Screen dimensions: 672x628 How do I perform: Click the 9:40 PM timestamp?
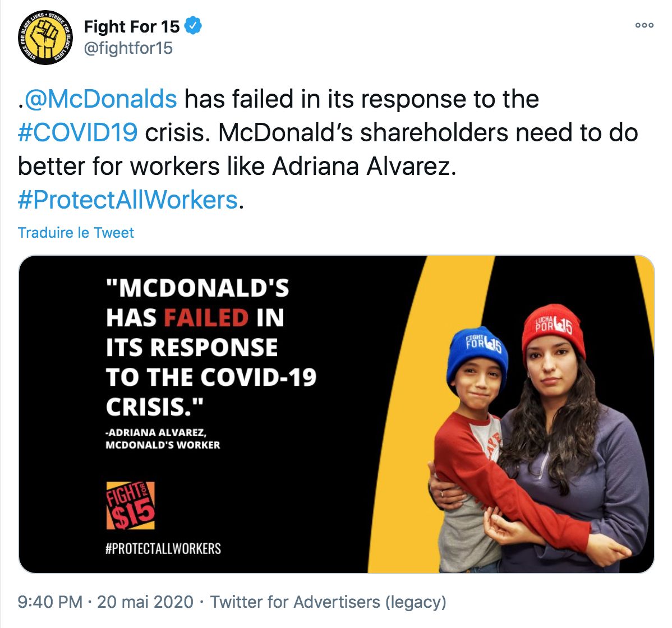pos(50,602)
